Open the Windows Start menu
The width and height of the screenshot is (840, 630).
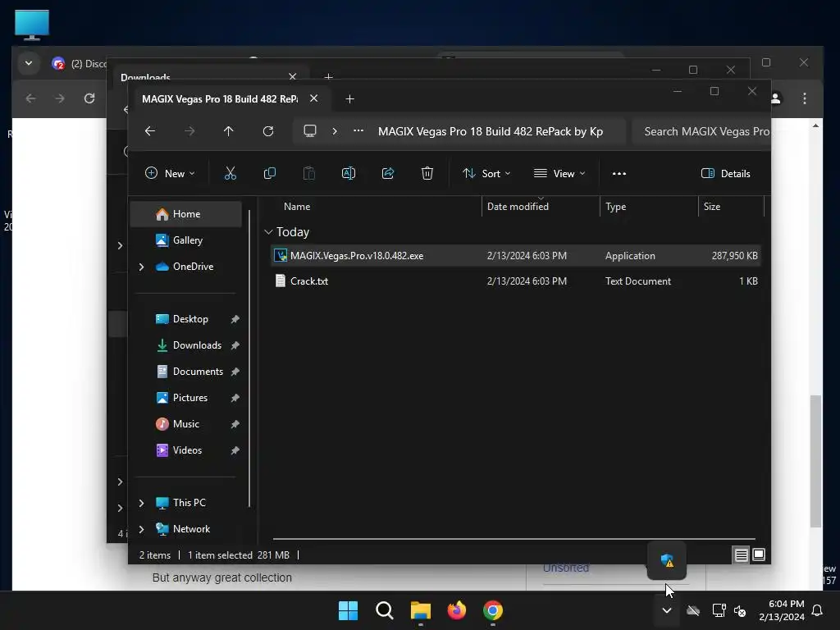click(348, 610)
